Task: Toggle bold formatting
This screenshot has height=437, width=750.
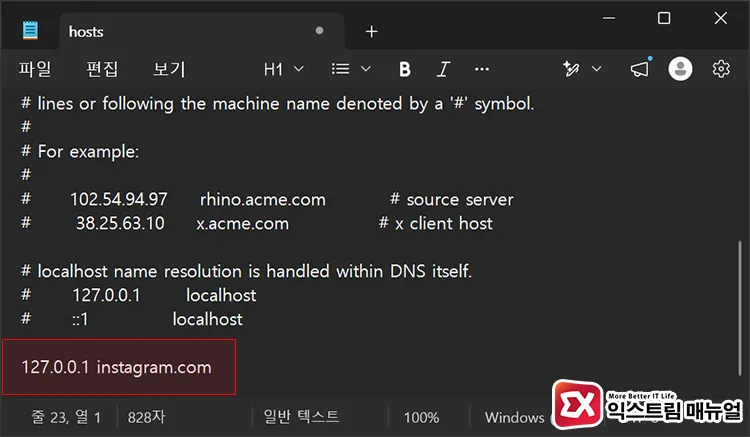Action: coord(405,69)
